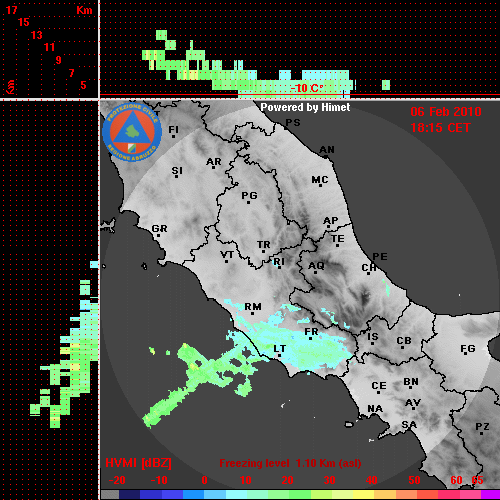Click the 50 dBZ scale label
Image resolution: width=500 pixels, height=500 pixels.
(x=414, y=480)
